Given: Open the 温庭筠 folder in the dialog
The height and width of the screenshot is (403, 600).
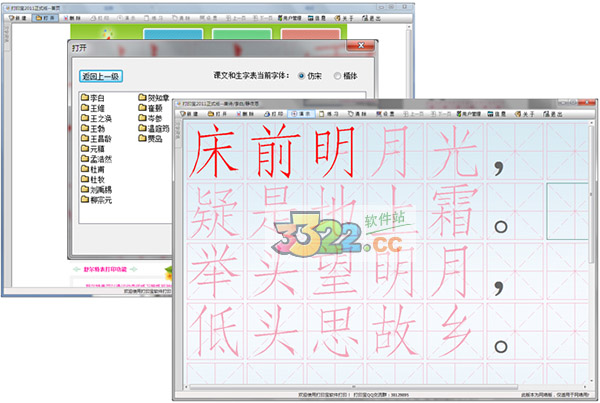Looking at the screenshot, I should click(x=154, y=129).
